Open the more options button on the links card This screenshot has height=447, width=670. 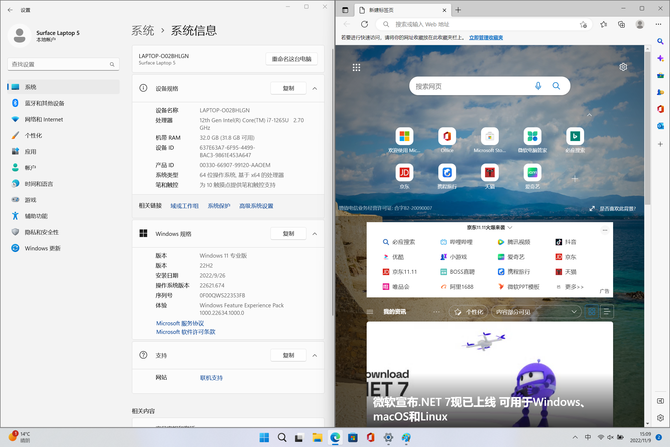click(605, 230)
